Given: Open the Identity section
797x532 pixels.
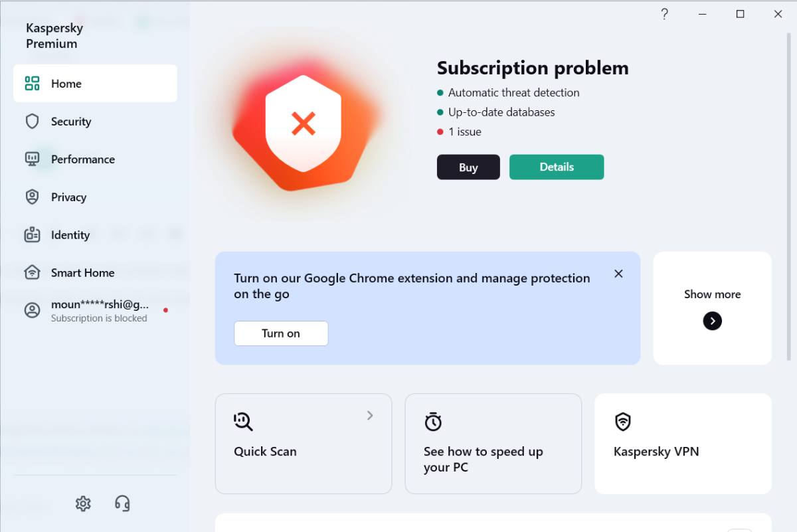Looking at the screenshot, I should click(x=70, y=235).
